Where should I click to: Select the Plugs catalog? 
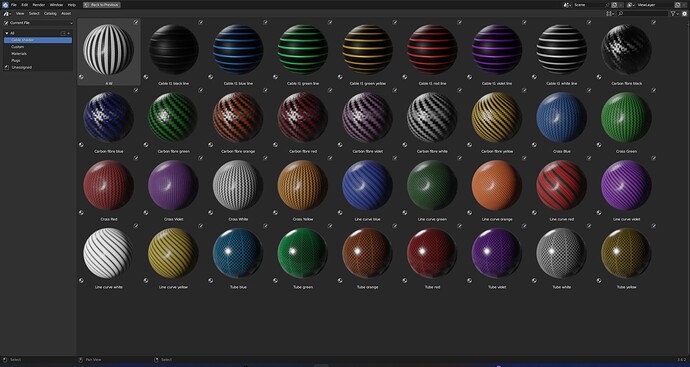point(38,60)
